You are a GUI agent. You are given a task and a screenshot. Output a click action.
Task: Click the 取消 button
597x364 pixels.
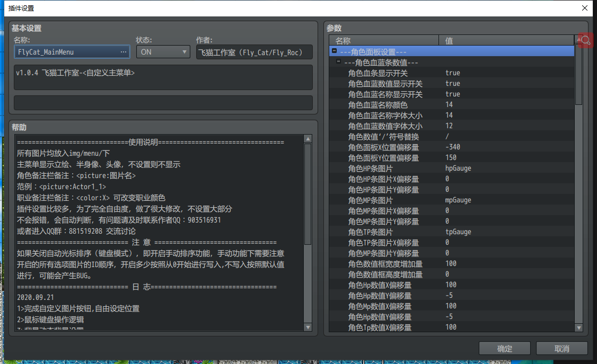(x=561, y=349)
